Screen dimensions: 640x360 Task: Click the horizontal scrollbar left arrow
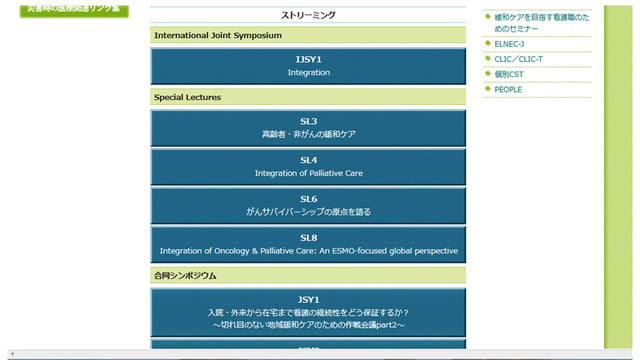12,353
